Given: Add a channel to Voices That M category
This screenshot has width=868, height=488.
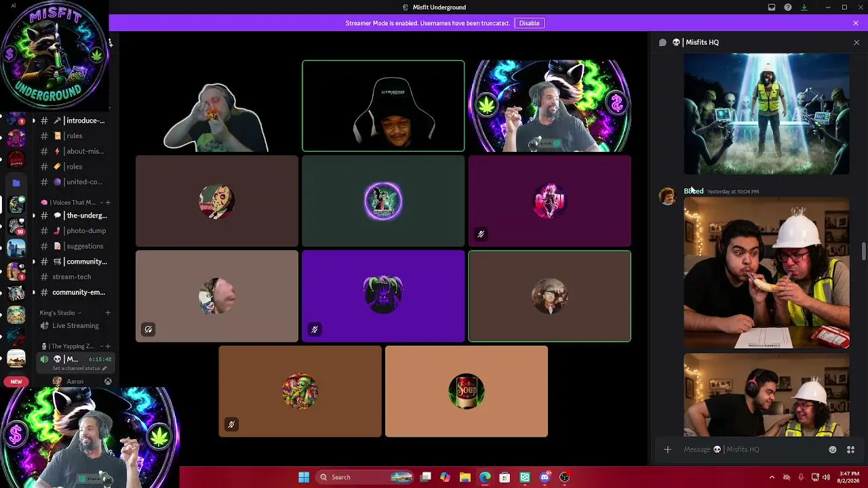Looking at the screenshot, I should coord(108,202).
